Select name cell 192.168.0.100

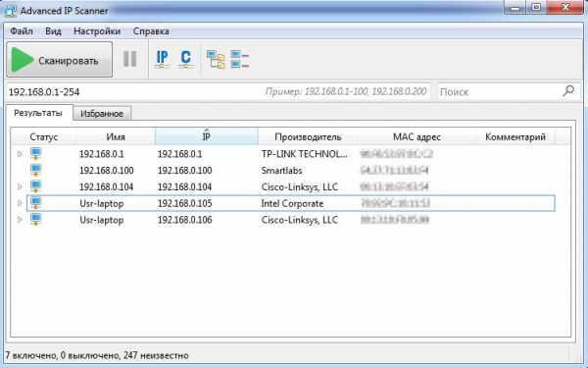coord(107,171)
